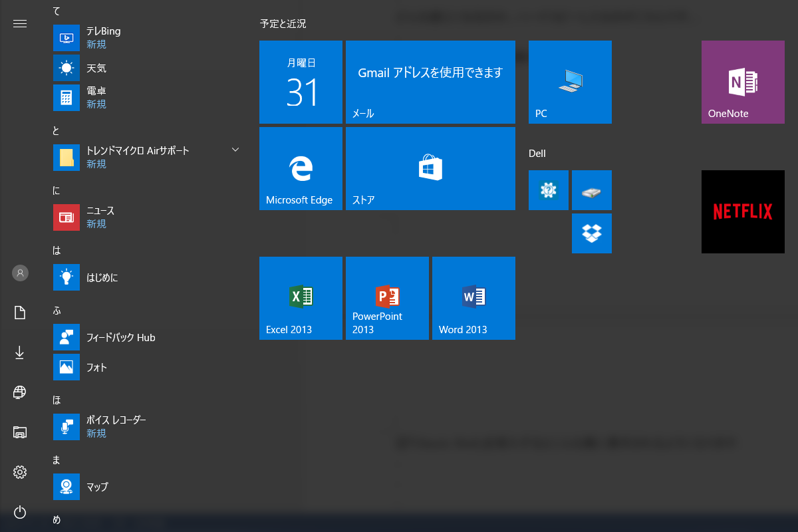
Task: Launch the Dropbox tile
Action: (x=592, y=233)
